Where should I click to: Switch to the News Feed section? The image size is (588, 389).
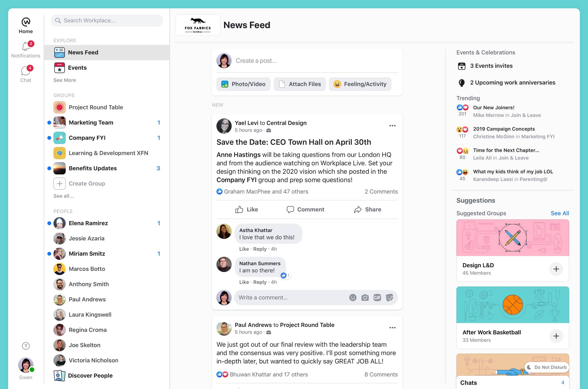tap(83, 52)
